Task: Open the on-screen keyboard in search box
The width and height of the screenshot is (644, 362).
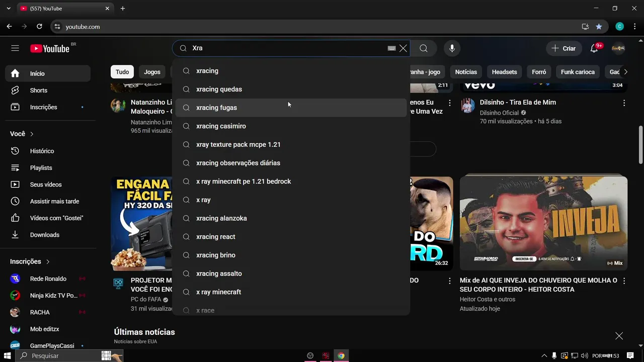Action: [x=391, y=48]
